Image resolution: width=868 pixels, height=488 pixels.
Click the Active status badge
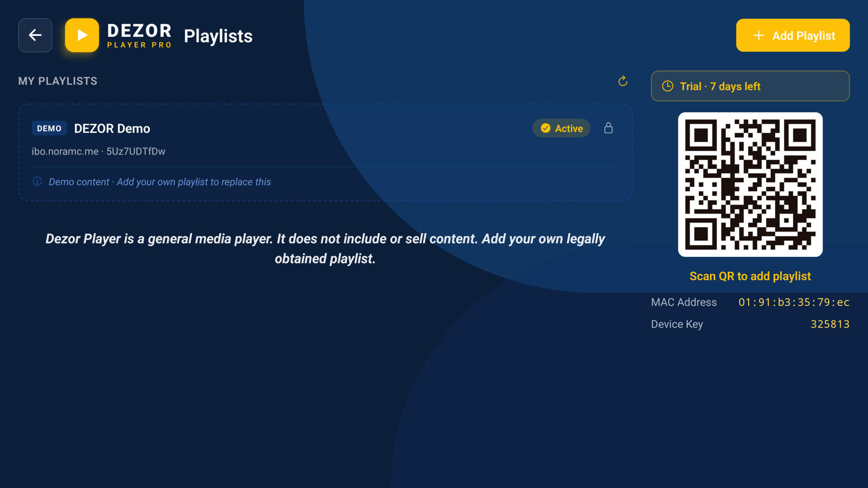point(561,128)
